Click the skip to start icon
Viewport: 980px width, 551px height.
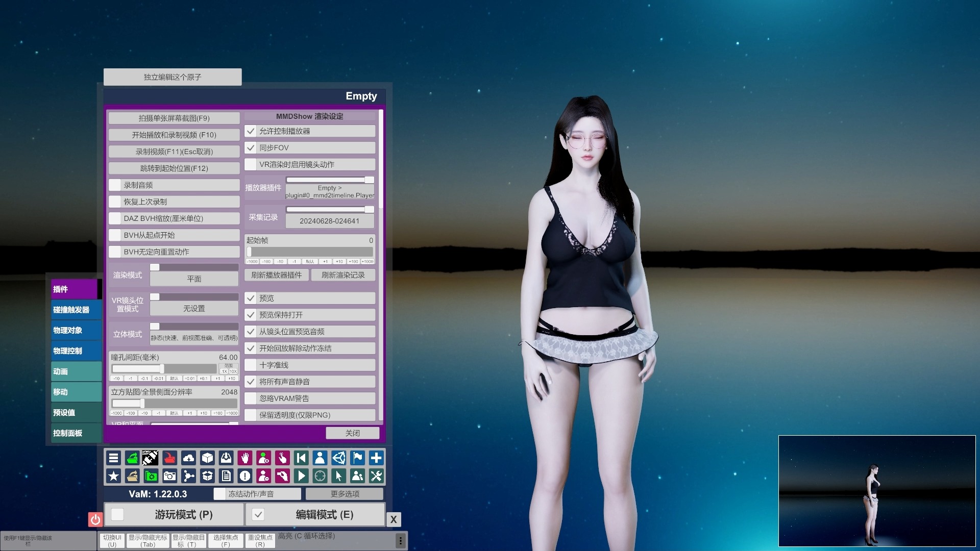(301, 458)
